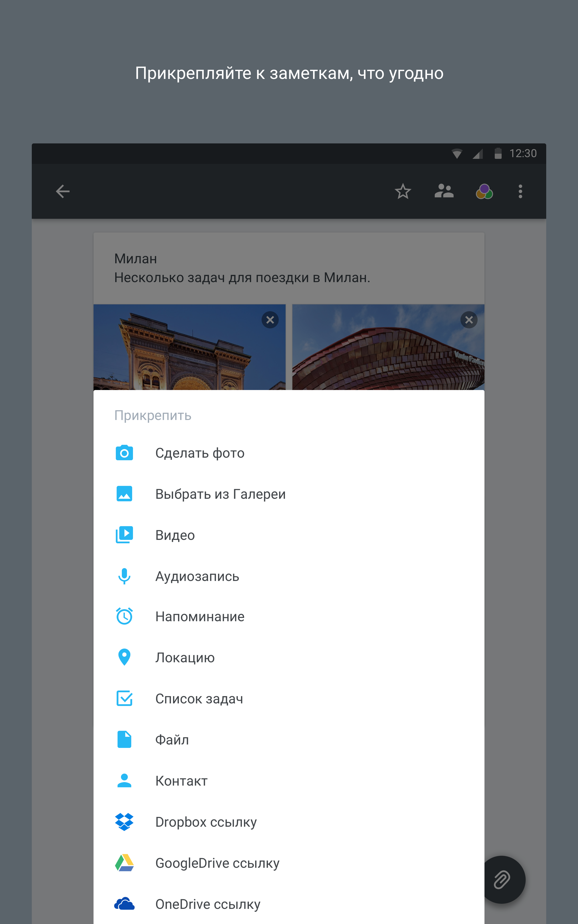578x924 pixels.
Task: Tap the paperclip attach floating button
Action: click(x=502, y=880)
